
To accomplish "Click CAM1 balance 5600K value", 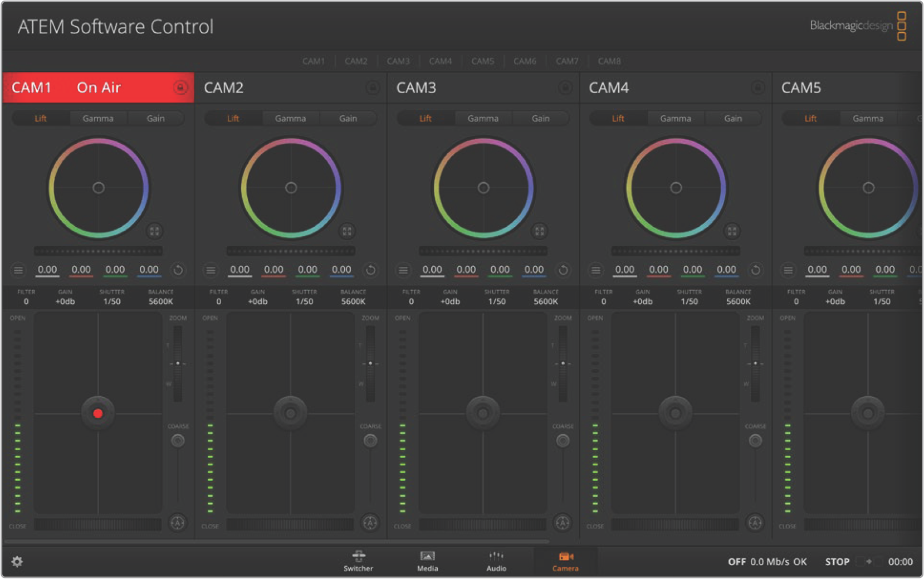I will 160,301.
